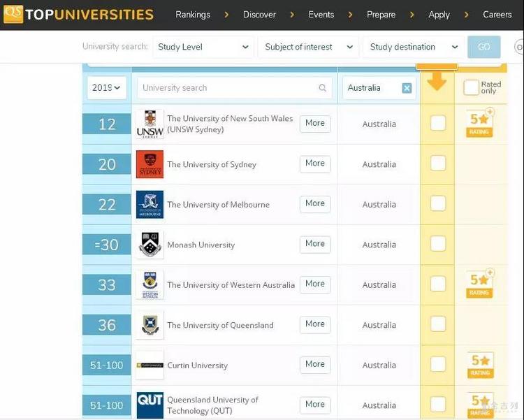Clear the Australia filter with X
Screen dimensions: 524x420
pos(407,88)
